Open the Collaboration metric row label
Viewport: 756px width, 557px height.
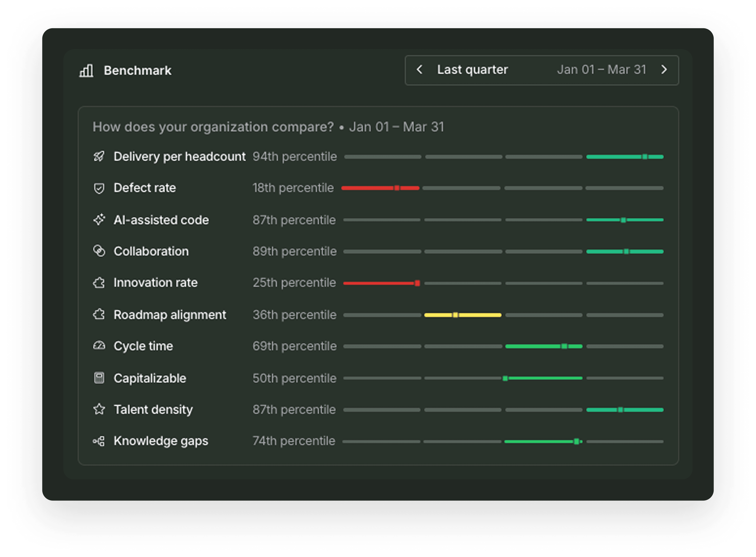(151, 251)
